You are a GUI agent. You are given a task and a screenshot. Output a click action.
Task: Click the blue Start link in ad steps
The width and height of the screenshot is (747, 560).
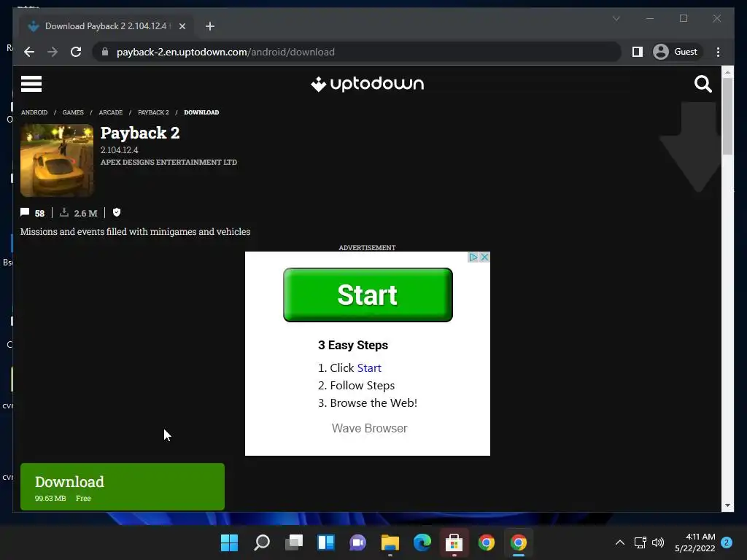[x=369, y=368]
